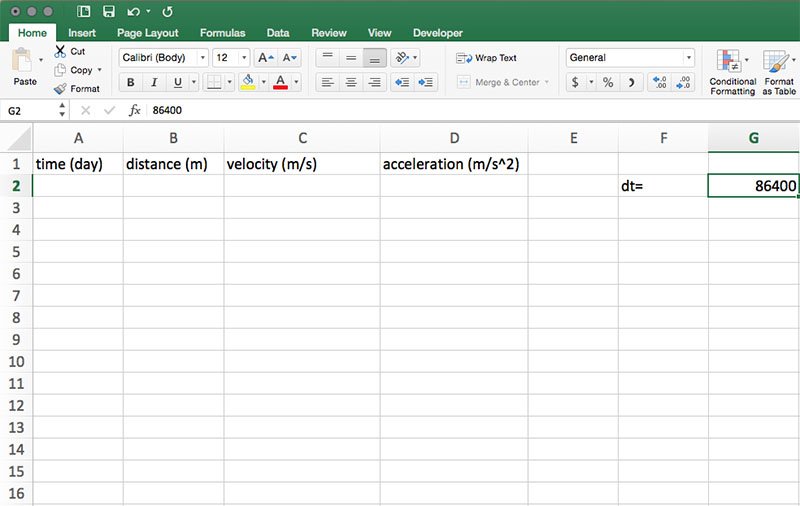
Task: Increase font size with the larger A icon
Action: [x=265, y=58]
